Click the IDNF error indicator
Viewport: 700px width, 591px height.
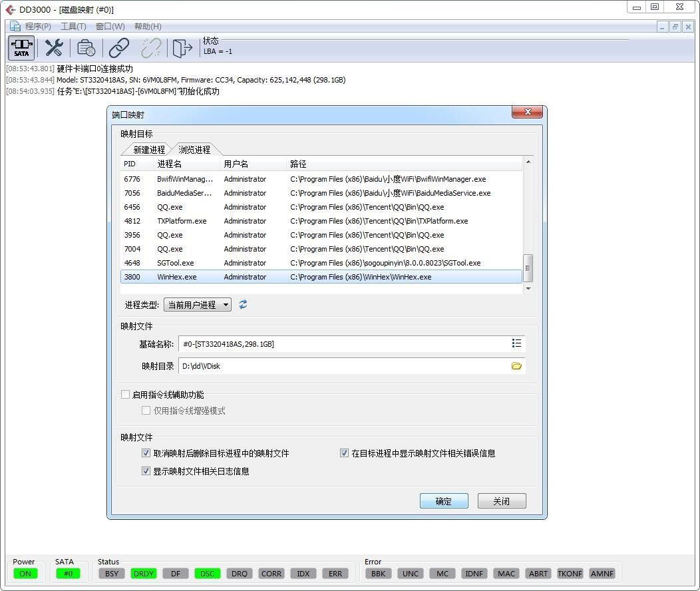[474, 574]
